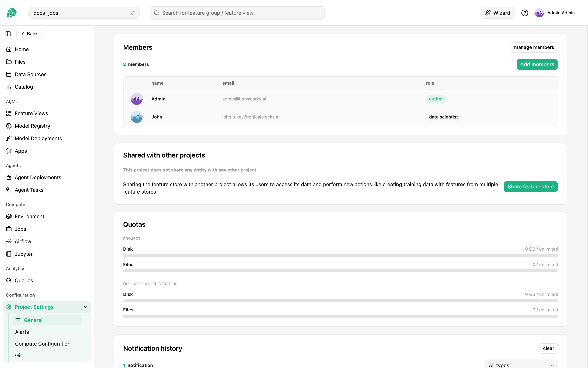Image resolution: width=588 pixels, height=368 pixels.
Task: Click the Admin Admin avatar in header
Action: coord(539,13)
